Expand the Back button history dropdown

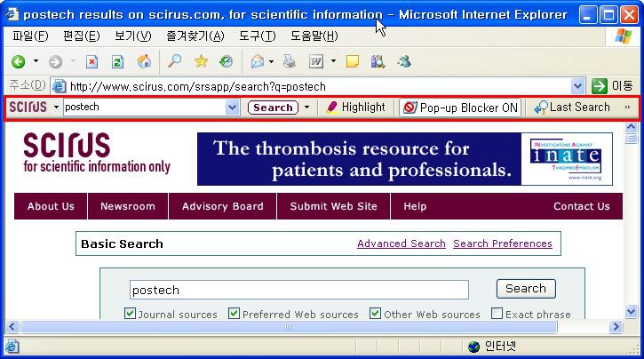[36, 61]
